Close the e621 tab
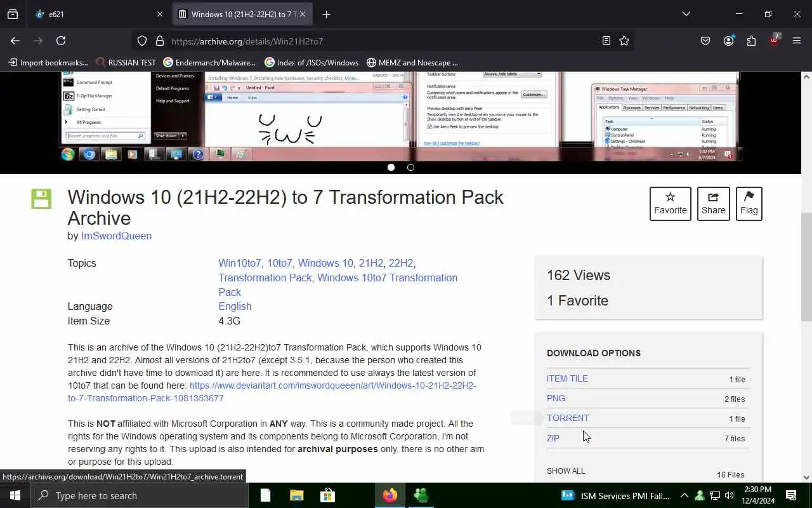 pyautogui.click(x=159, y=14)
